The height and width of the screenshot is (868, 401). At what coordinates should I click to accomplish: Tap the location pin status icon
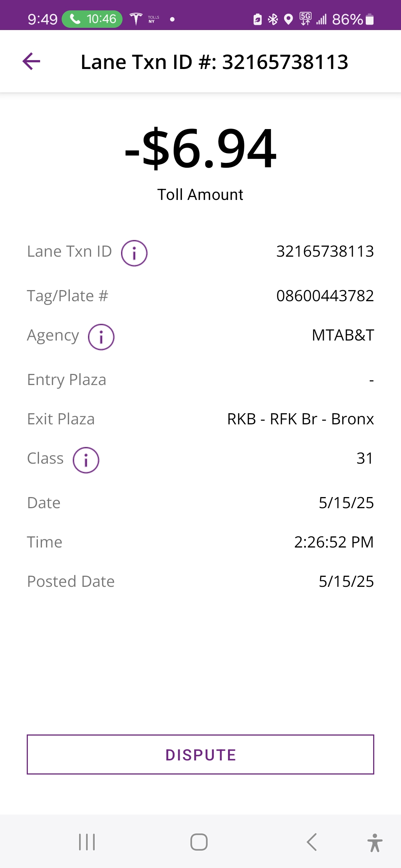[288, 19]
